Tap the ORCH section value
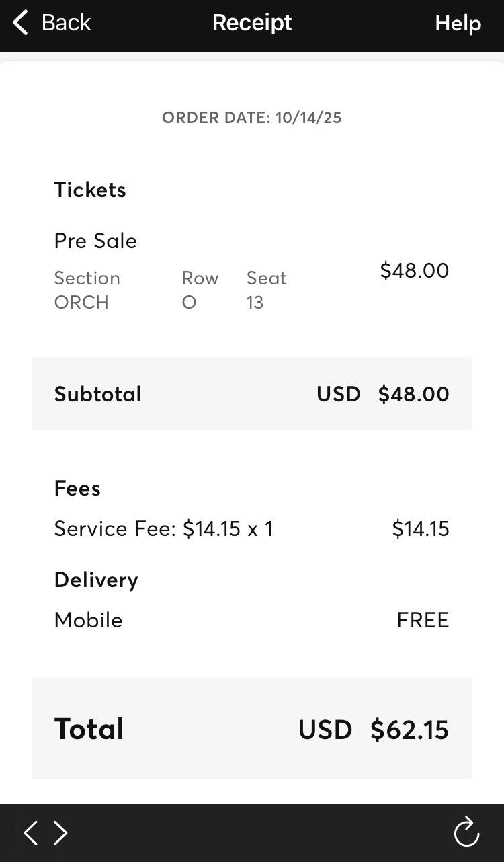This screenshot has width=504, height=862. click(81, 303)
